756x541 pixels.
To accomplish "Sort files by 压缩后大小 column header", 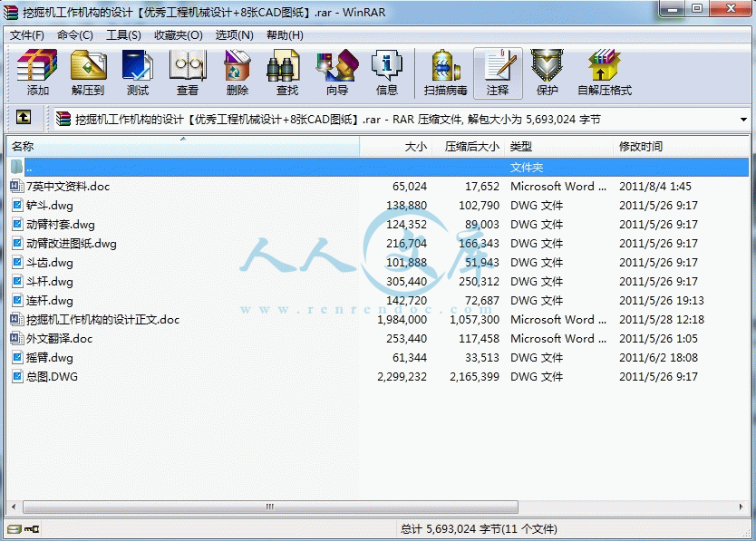I will pos(468,146).
